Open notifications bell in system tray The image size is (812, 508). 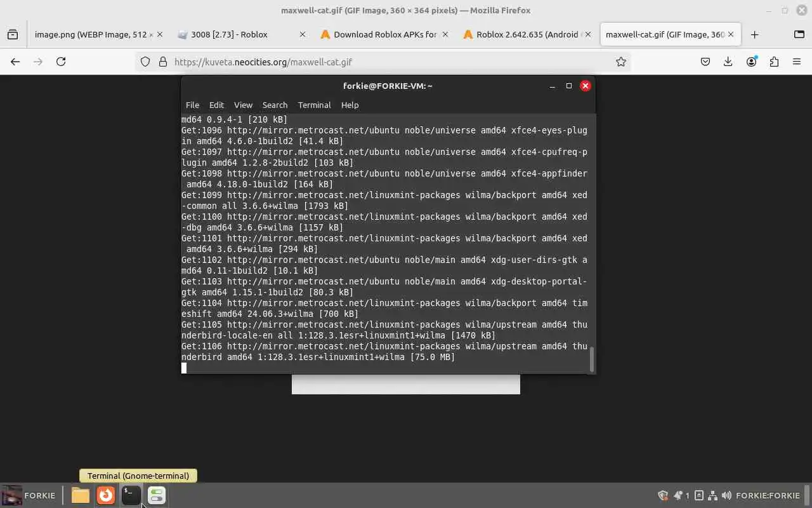coord(678,495)
